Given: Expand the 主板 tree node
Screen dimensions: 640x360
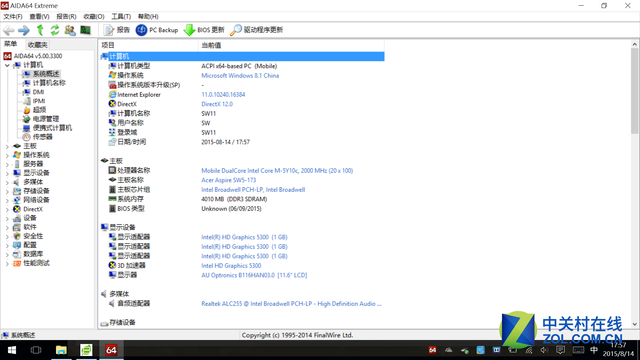Looking at the screenshot, I should tap(7, 146).
